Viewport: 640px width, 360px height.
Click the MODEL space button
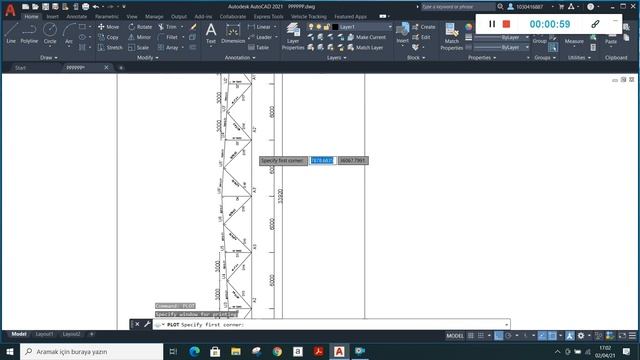click(x=455, y=336)
